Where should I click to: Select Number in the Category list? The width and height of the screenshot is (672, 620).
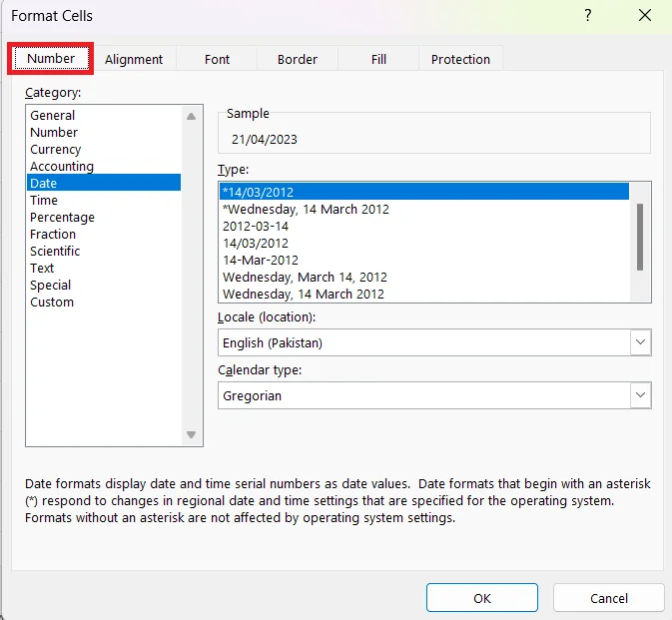click(104, 133)
